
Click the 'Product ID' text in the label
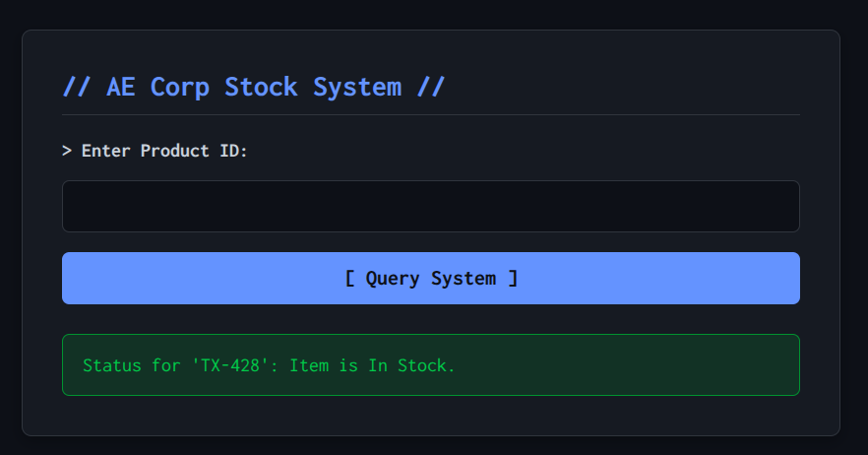pyautogui.click(x=194, y=151)
